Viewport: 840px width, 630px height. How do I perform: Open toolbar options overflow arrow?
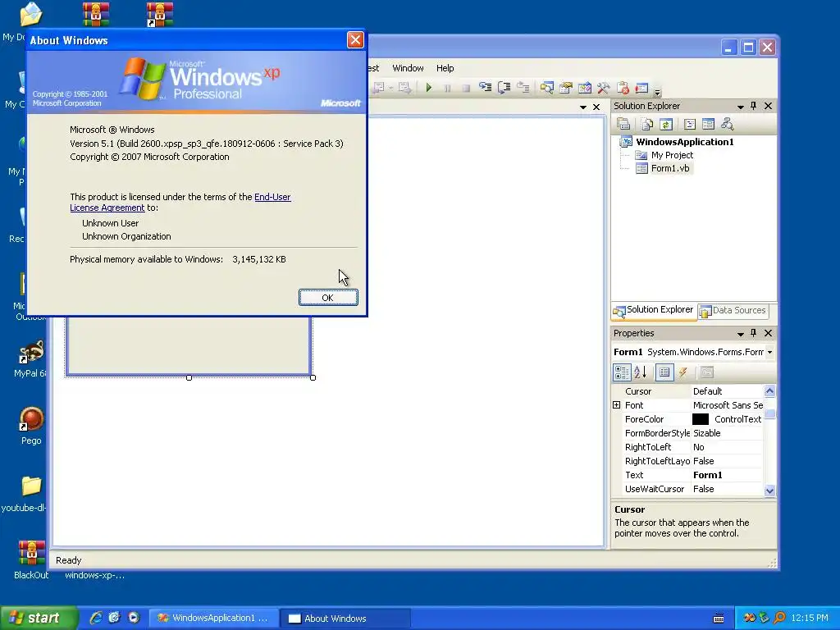(x=657, y=91)
